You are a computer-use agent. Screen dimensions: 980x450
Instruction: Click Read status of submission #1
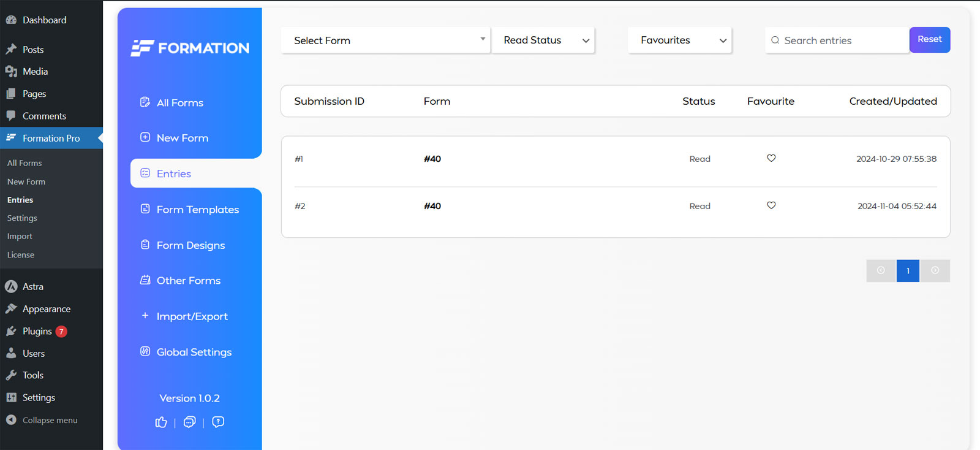pos(700,159)
